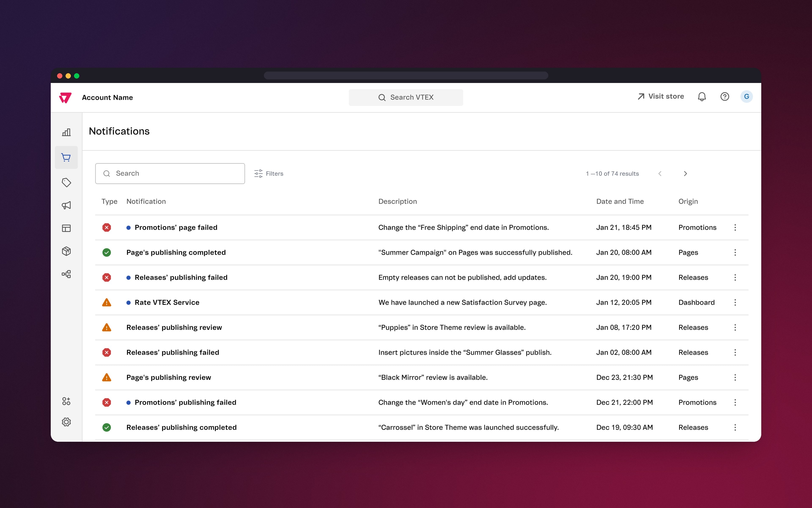Open the megaphone promotions sidebar icon
Screen dimensions: 812x508
66,205
